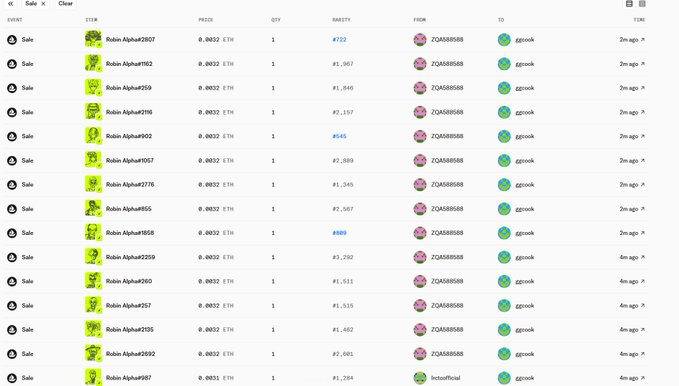
Task: Click the FROM column header
Action: 419,20
